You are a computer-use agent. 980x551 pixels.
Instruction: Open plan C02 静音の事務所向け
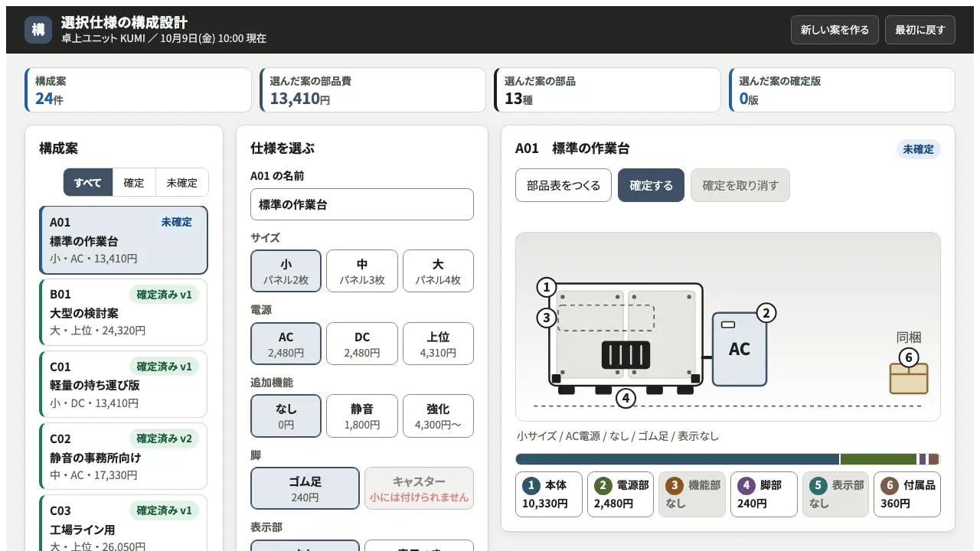pos(123,456)
